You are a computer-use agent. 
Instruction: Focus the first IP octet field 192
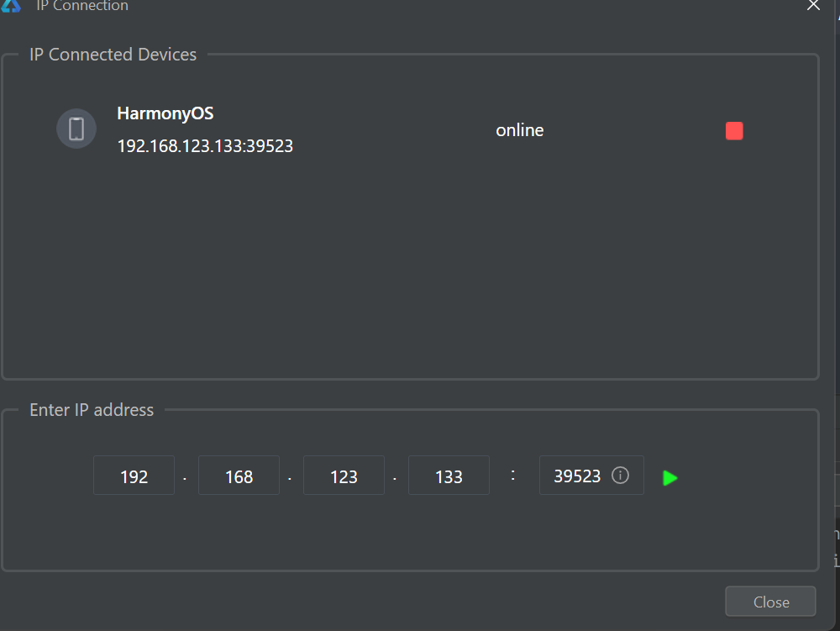(x=134, y=476)
